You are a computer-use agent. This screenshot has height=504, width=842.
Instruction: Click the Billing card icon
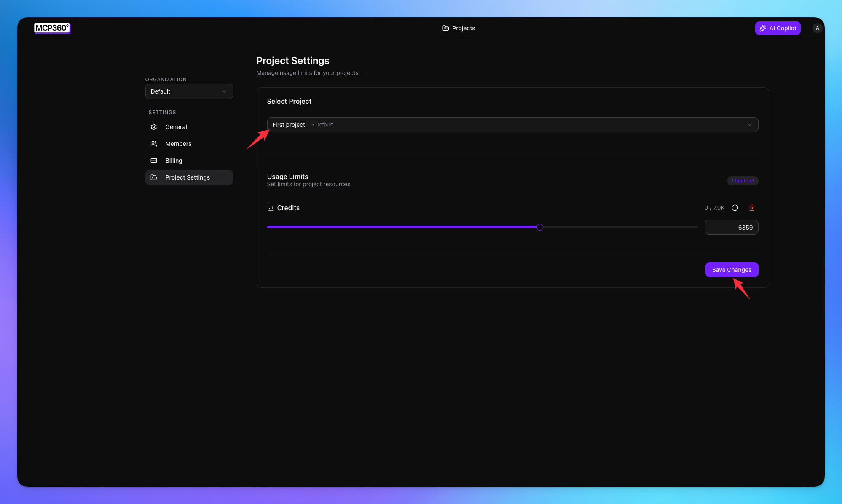point(154,161)
